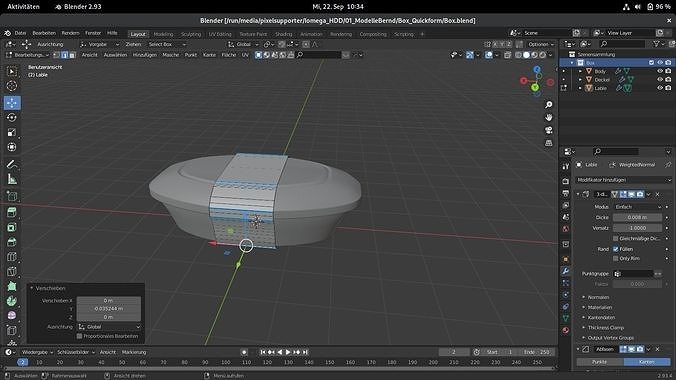The height and width of the screenshot is (380, 676).
Task: Enable vertex select mode
Action: [57, 55]
